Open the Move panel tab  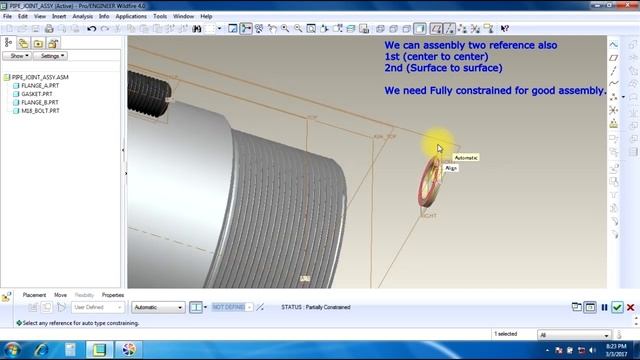[x=60, y=295]
